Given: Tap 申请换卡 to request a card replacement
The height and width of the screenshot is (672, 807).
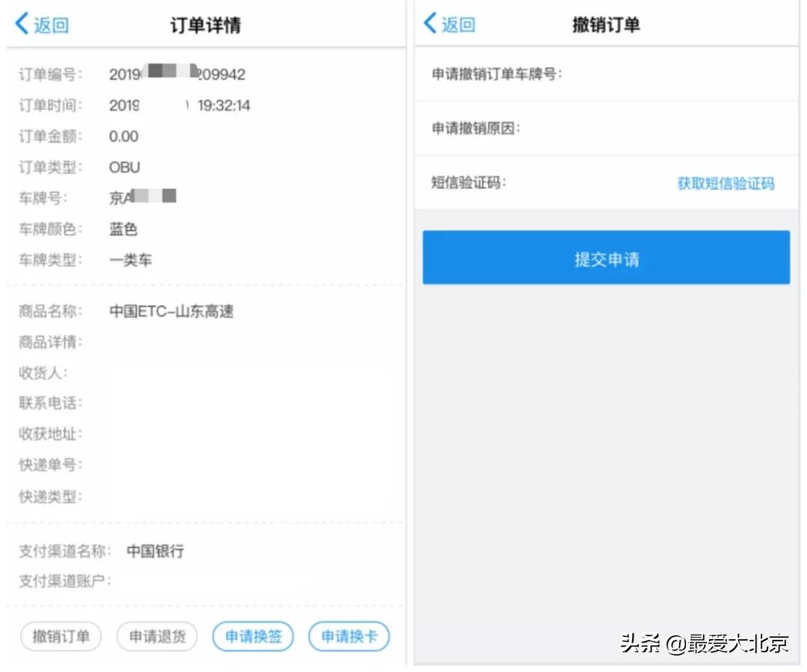Looking at the screenshot, I should [x=349, y=636].
